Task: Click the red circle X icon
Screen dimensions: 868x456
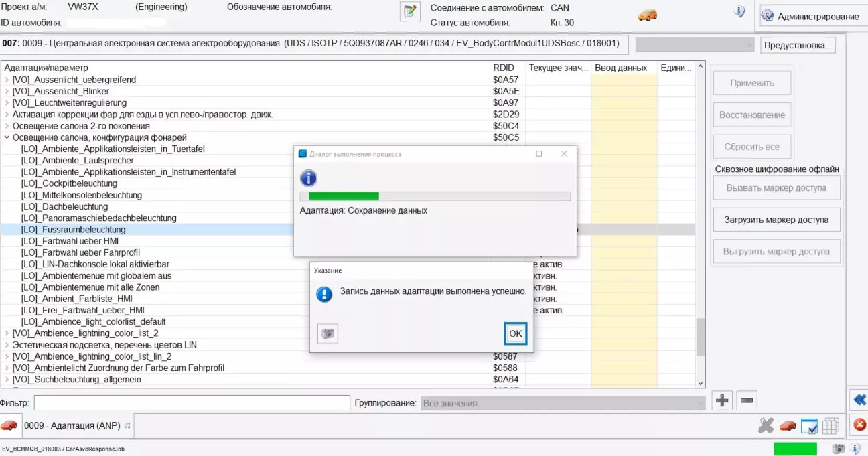Action: pos(859,425)
